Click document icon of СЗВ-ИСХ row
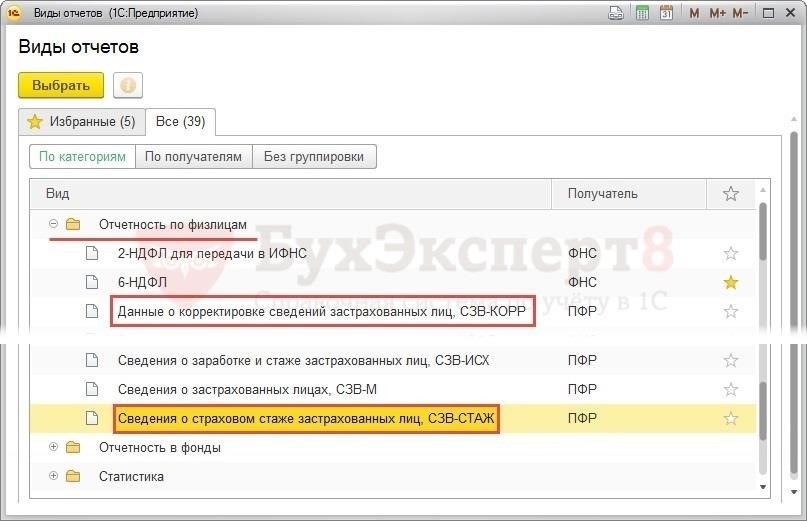 [92, 360]
